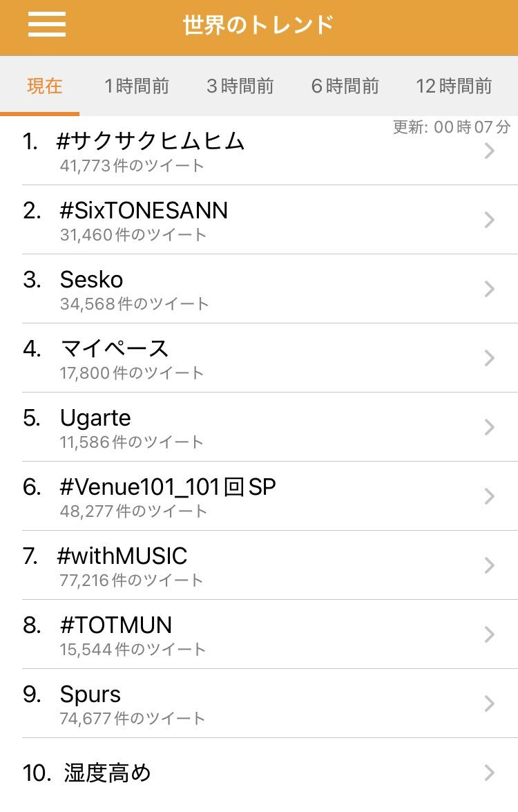Open the 湿度高め trend
The image size is (518, 812).
pos(107,773)
